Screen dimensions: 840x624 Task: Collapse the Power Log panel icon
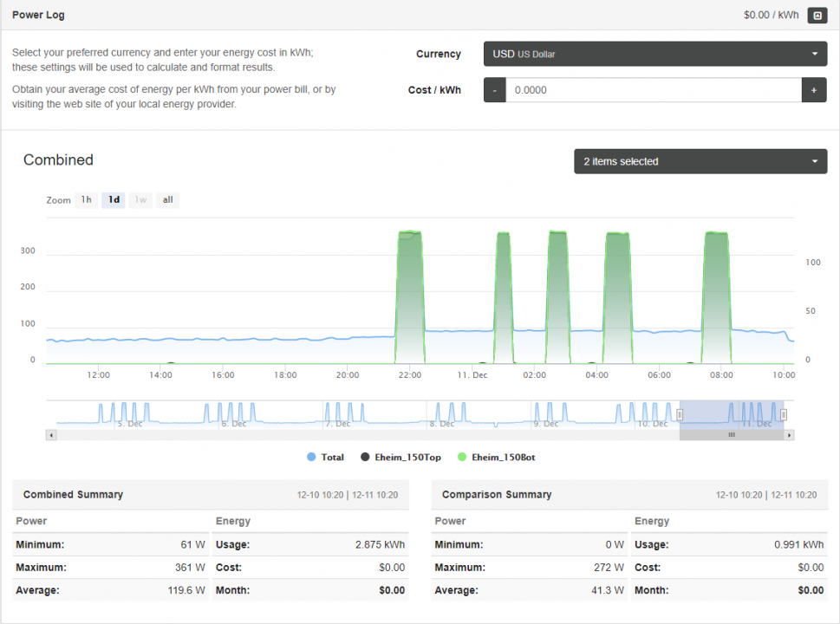[817, 16]
